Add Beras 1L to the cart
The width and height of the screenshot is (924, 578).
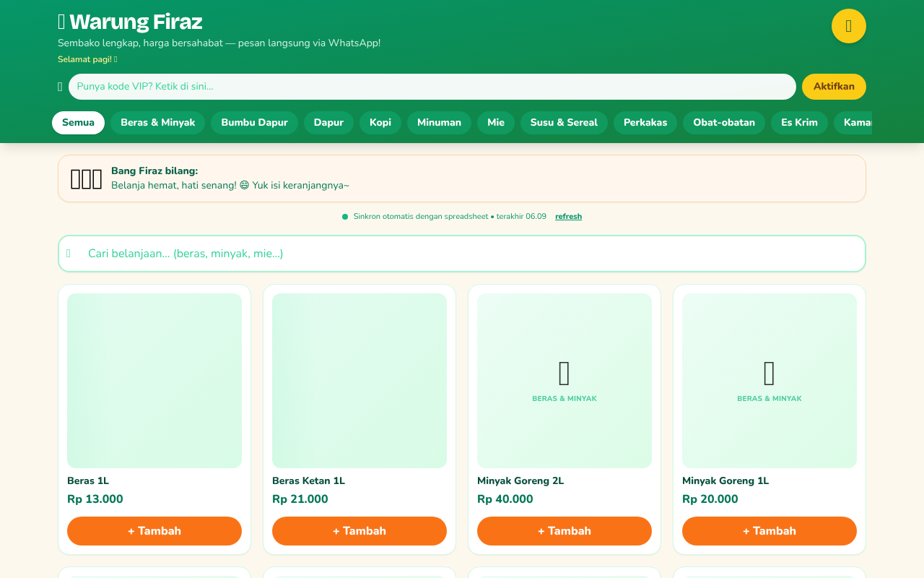pos(154,531)
